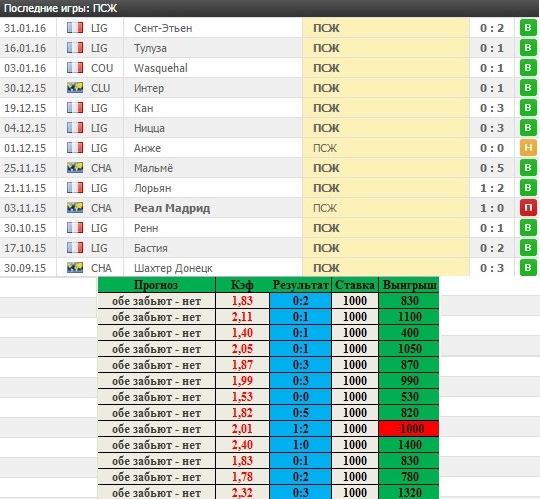This screenshot has height=499, width=540.
Task: Select the Выигрыш column header
Action: pyautogui.click(x=409, y=285)
